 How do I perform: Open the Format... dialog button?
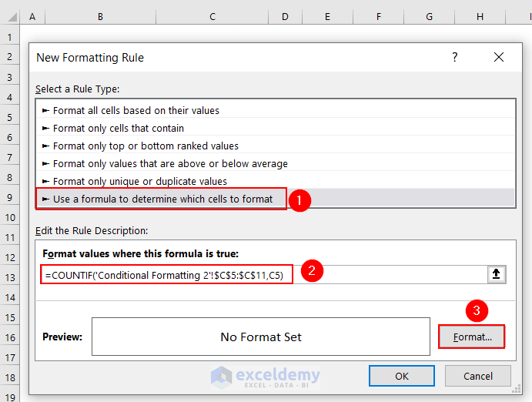[x=471, y=337]
